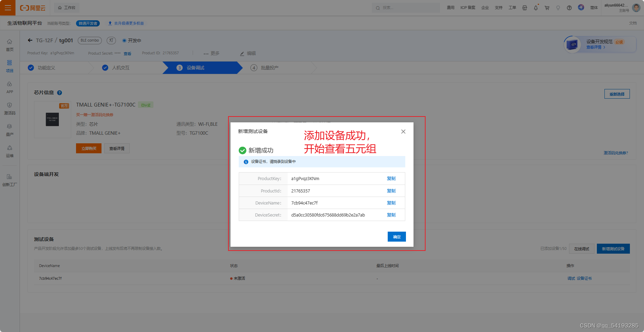
Task: Open the shopping cart icon
Action: pos(547,8)
